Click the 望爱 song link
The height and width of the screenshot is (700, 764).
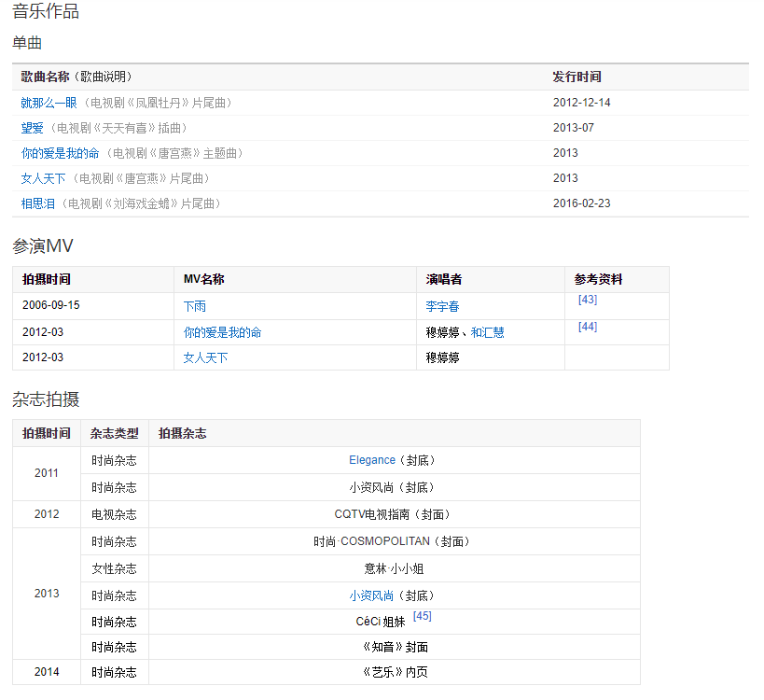[33, 128]
